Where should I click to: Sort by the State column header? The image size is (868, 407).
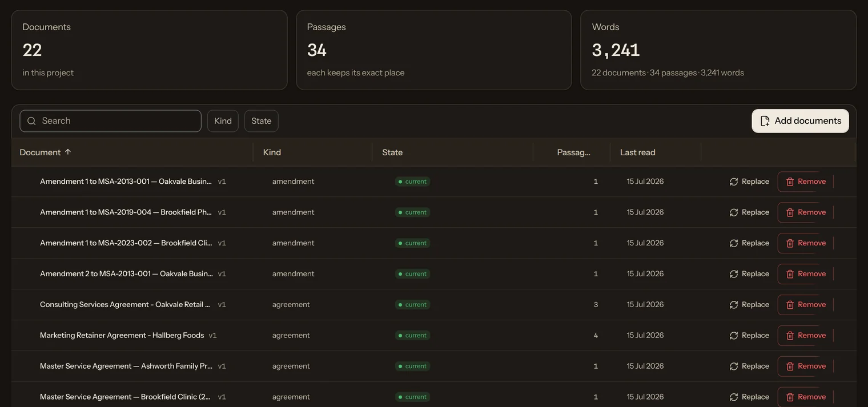392,152
